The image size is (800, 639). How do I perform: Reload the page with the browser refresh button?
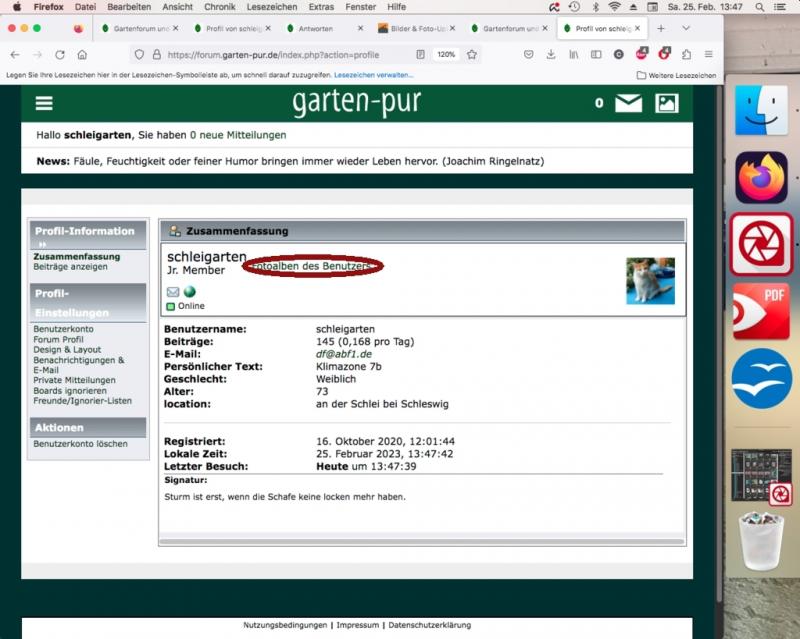pyautogui.click(x=60, y=55)
